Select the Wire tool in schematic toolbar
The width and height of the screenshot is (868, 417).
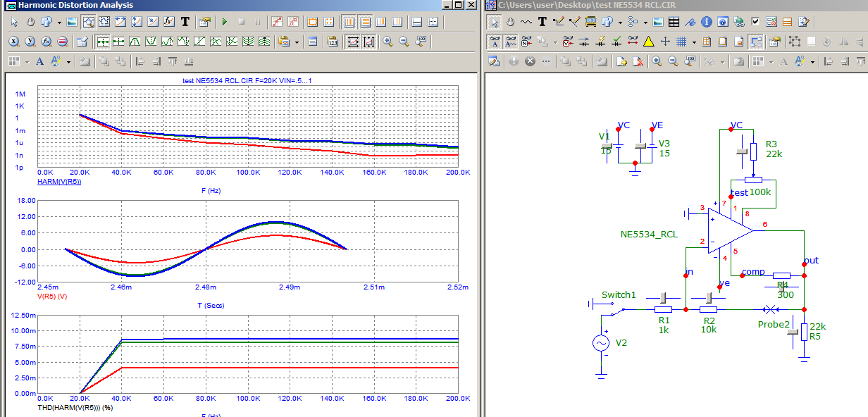point(558,22)
